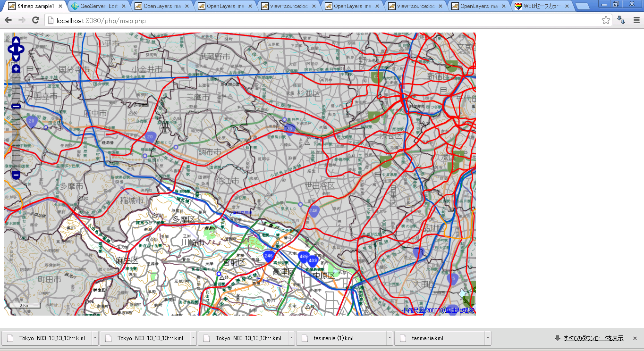Click the route 246 shield marker near 高津区
This screenshot has height=351, width=644.
[x=269, y=256]
